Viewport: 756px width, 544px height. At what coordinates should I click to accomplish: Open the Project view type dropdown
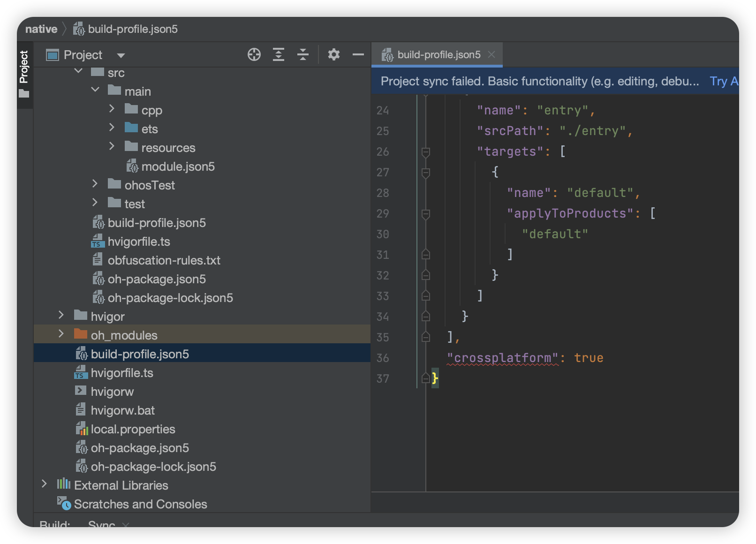pyautogui.click(x=121, y=55)
